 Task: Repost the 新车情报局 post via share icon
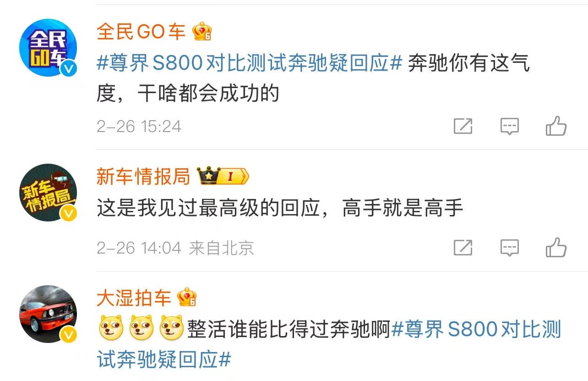(x=463, y=248)
